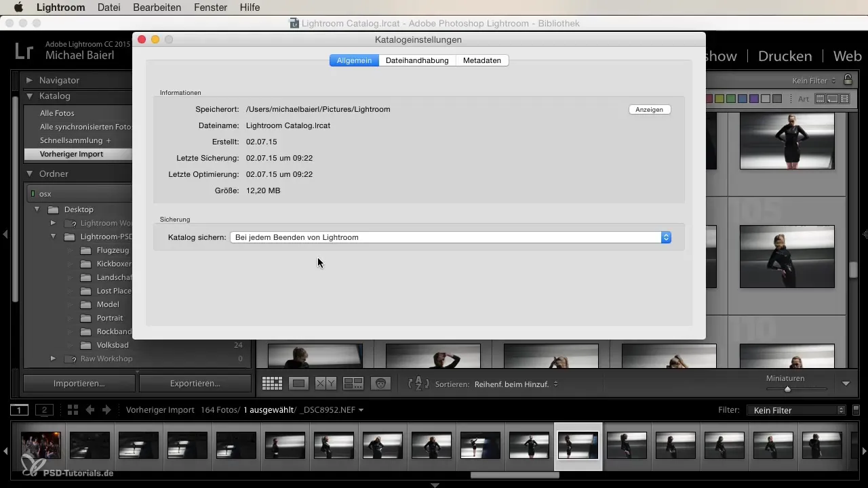Open Katalog sichern dropdown
The image size is (868, 488).
(450, 237)
